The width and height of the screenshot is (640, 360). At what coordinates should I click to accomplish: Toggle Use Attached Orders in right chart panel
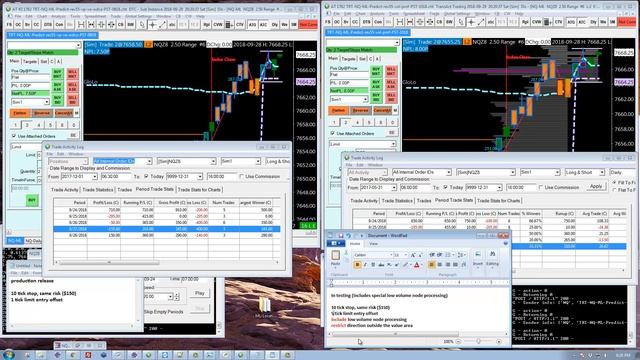[x=333, y=133]
